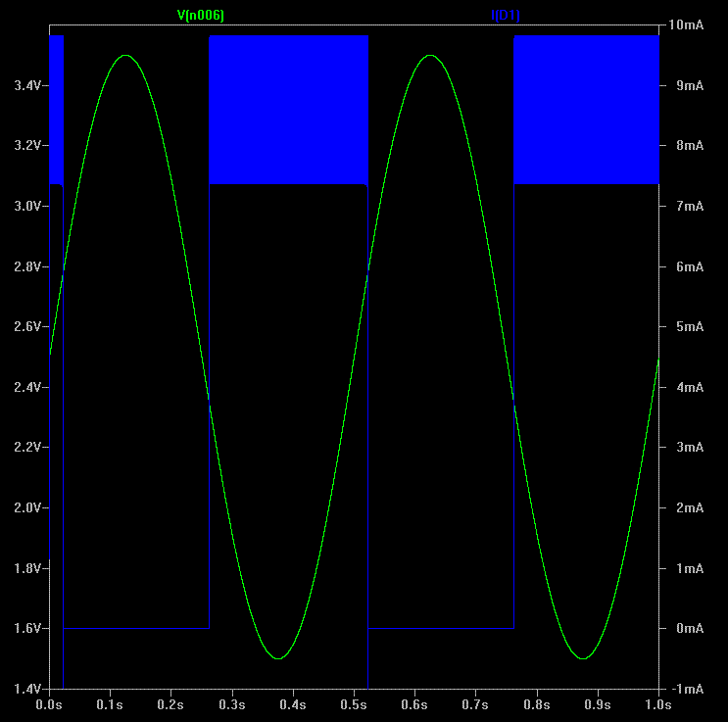Click the first peak of the green sine wave
Viewport: 728px width, 722px height.
[x=125, y=56]
